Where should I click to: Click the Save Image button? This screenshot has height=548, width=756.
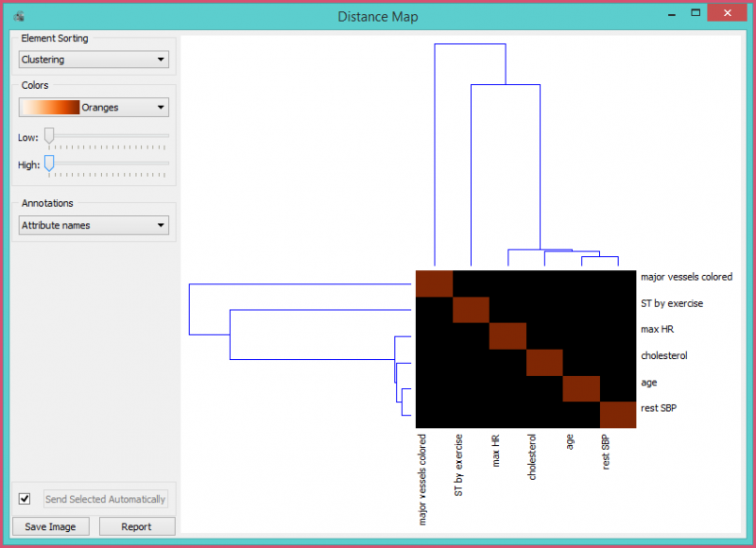click(x=50, y=526)
